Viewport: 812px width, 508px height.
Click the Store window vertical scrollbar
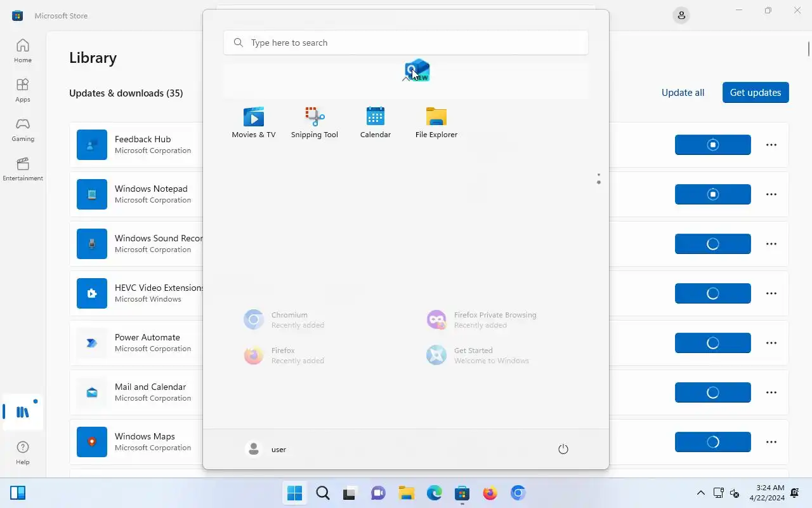[x=809, y=49]
